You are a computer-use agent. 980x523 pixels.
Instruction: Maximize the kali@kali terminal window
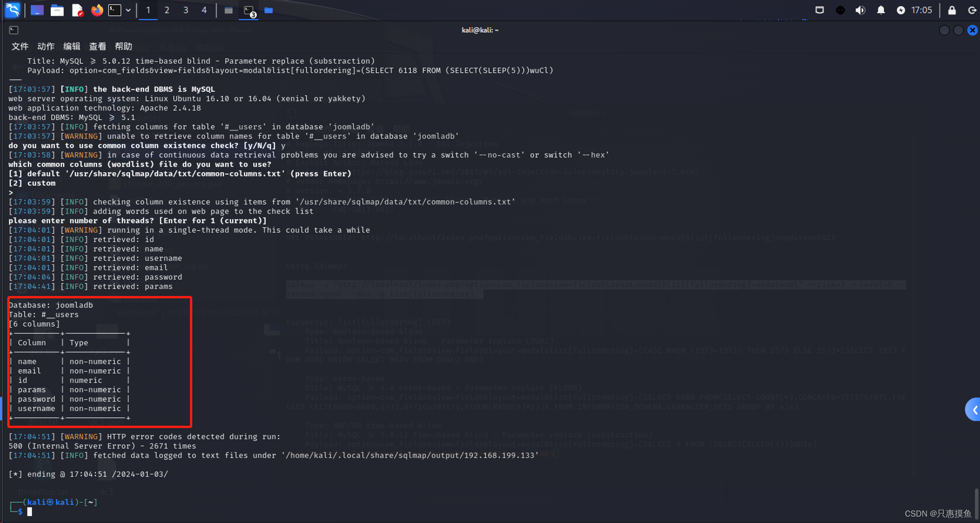tap(958, 30)
